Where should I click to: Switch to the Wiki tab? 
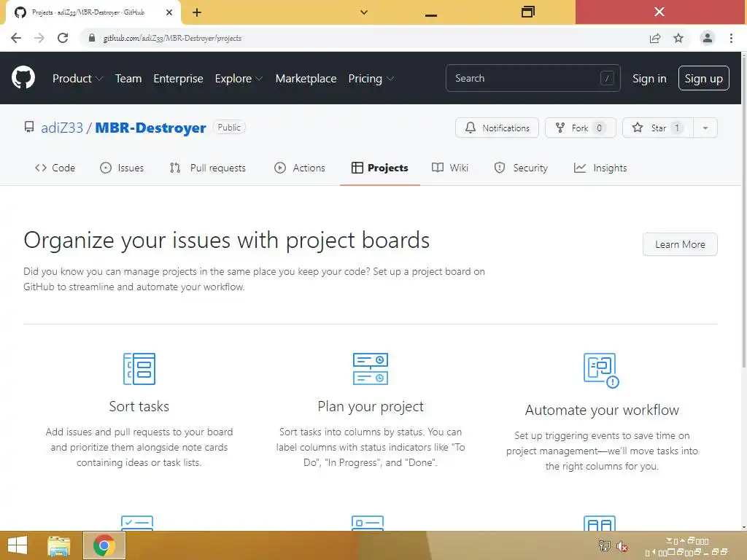[x=449, y=168]
